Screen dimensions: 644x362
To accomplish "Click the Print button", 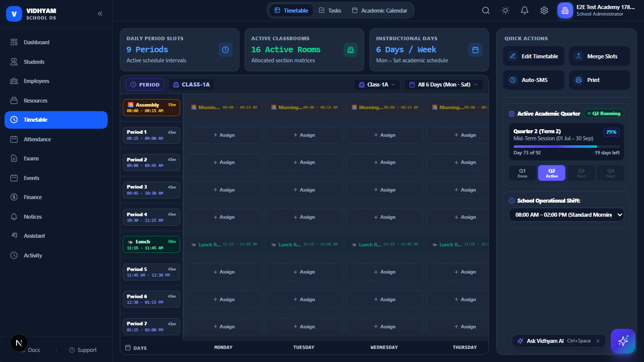I will click(599, 80).
